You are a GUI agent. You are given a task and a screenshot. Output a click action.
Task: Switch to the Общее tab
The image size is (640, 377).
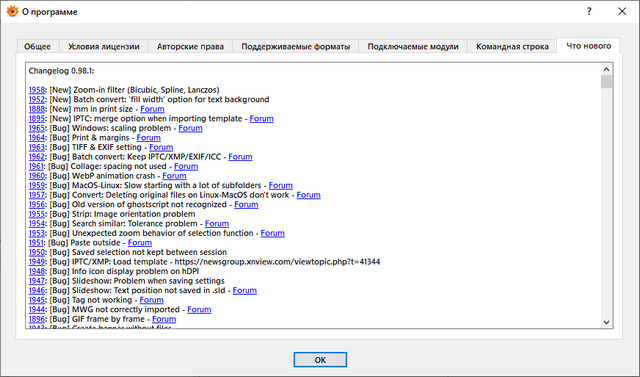[38, 47]
